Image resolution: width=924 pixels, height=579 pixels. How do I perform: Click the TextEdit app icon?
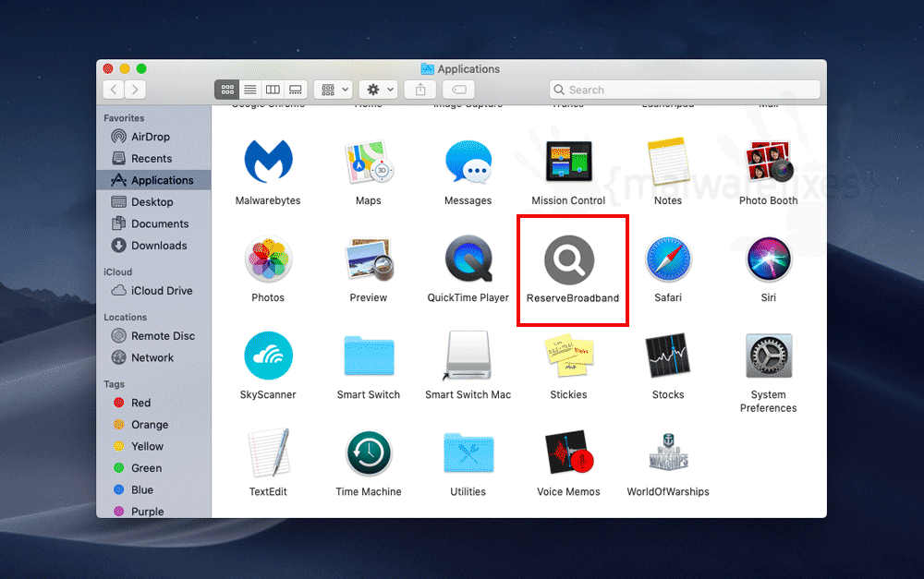click(x=268, y=453)
